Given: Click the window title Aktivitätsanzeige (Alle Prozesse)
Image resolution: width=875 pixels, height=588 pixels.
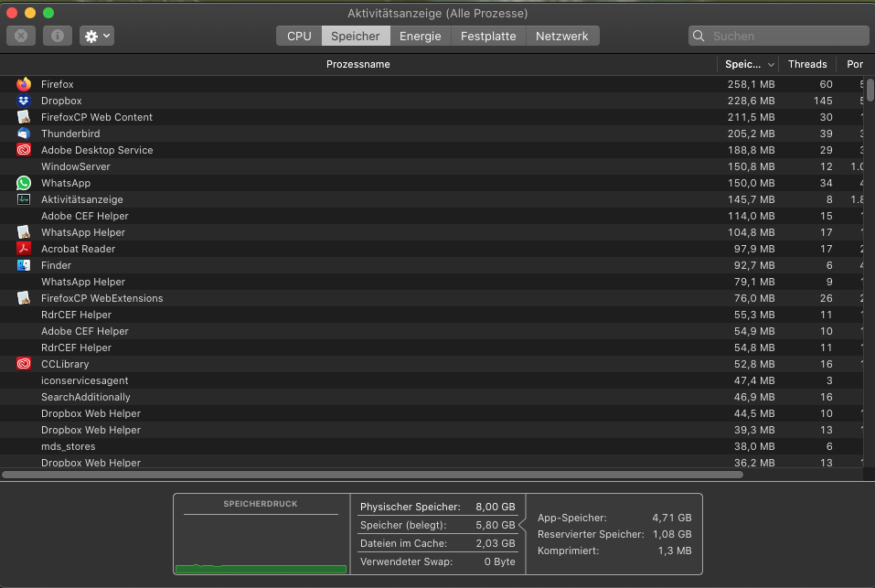Looking at the screenshot, I should pyautogui.click(x=437, y=13).
